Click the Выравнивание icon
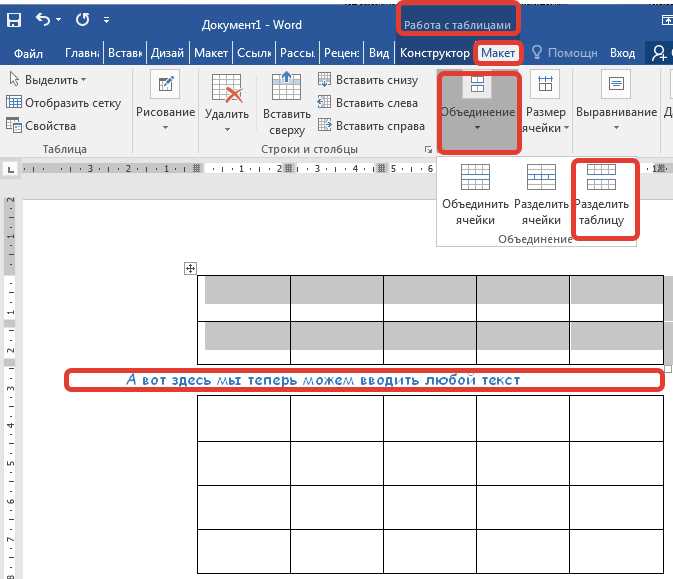This screenshot has width=673, height=579. point(616,84)
